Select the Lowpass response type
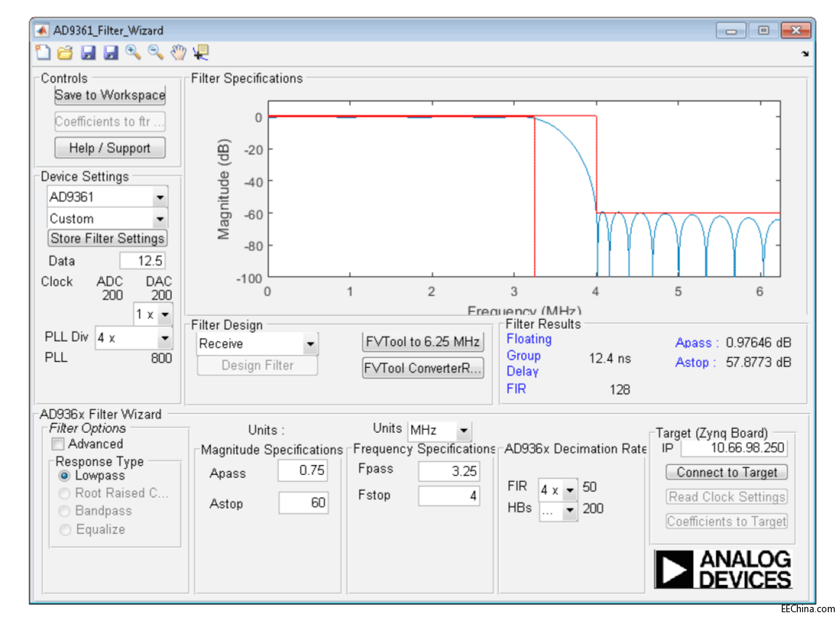 [x=64, y=476]
